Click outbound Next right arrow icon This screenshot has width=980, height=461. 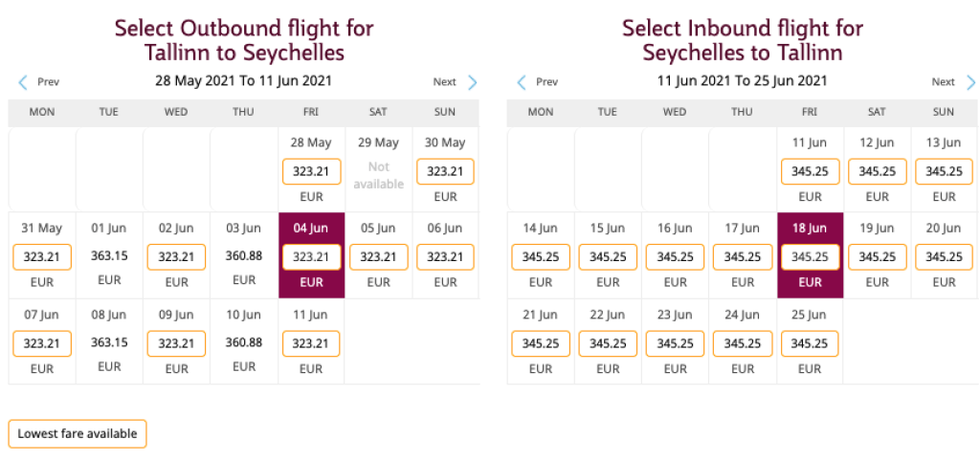[472, 82]
